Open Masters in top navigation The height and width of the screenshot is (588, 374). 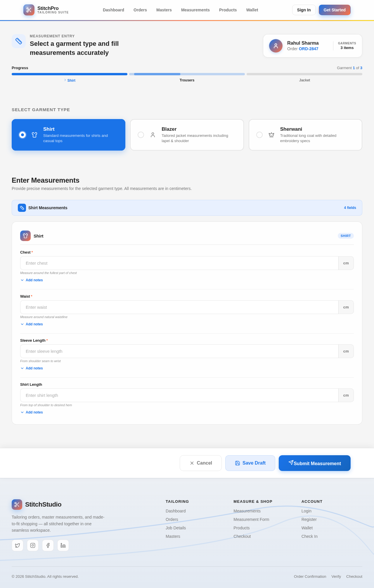click(164, 10)
